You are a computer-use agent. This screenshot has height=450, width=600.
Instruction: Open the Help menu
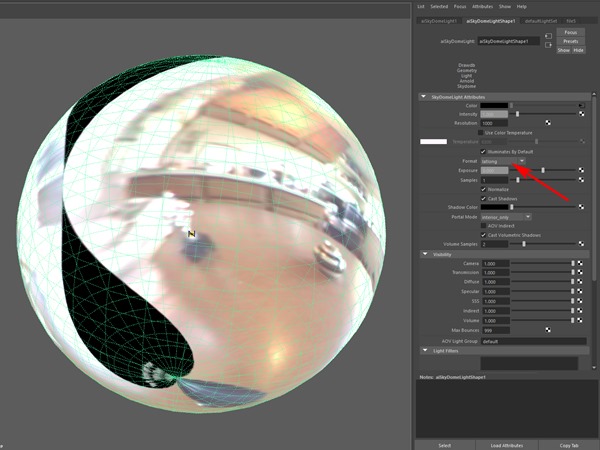pos(522,7)
